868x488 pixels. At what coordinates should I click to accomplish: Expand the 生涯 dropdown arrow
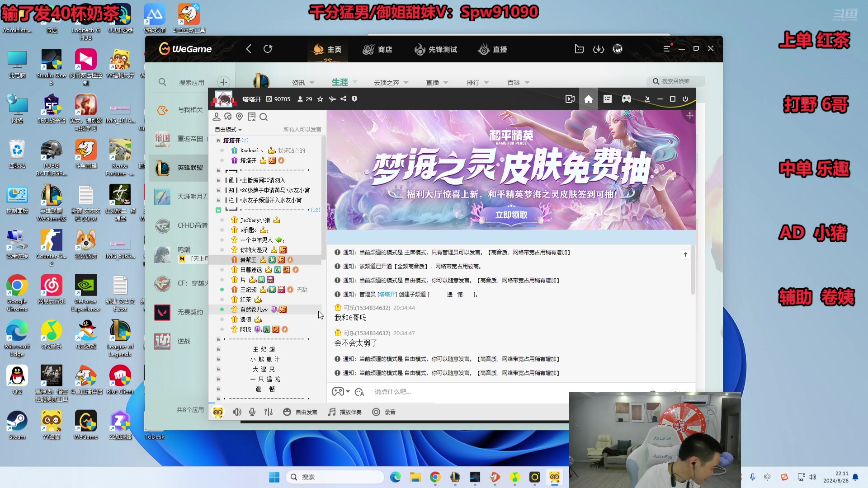(355, 82)
